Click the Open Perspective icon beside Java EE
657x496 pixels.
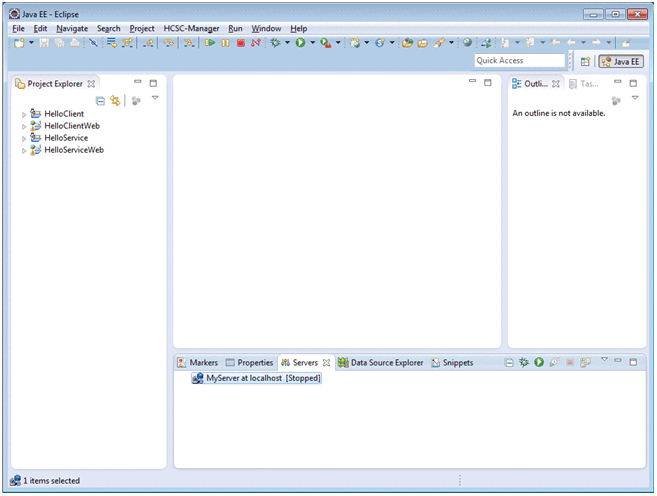tap(585, 61)
